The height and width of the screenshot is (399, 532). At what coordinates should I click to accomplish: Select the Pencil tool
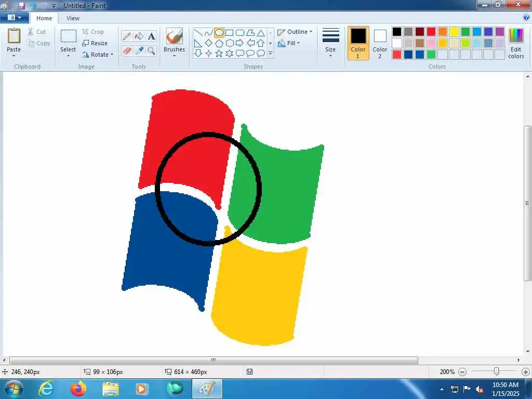[127, 36]
